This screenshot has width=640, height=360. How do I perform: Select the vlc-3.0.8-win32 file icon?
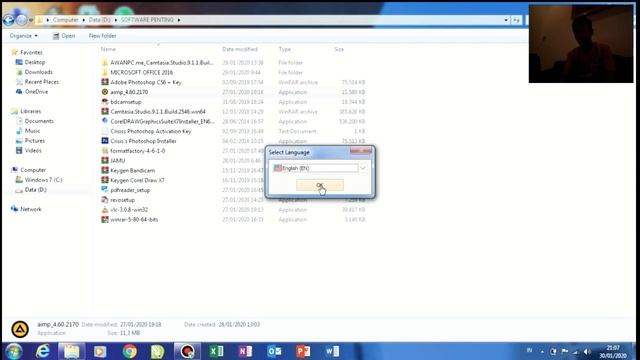pos(105,209)
